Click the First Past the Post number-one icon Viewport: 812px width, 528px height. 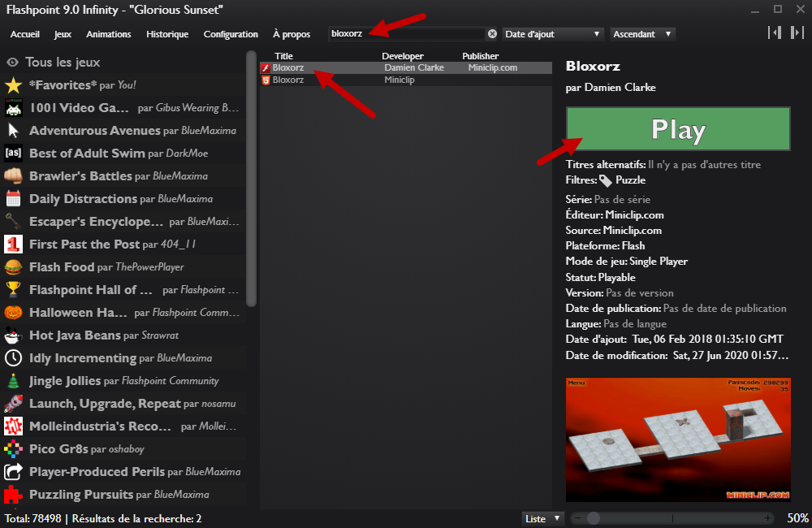(x=14, y=244)
